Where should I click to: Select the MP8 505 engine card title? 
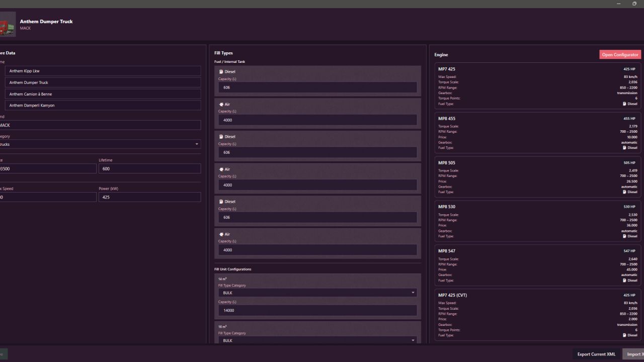(447, 163)
